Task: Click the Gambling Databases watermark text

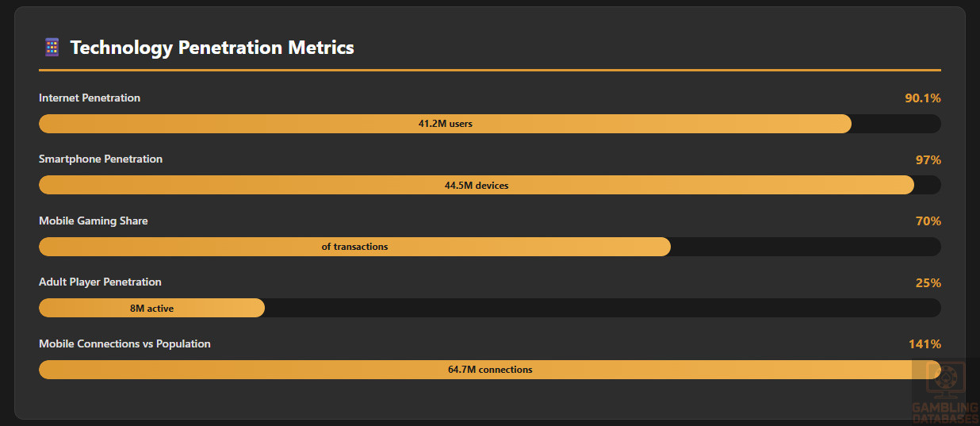Action: click(x=945, y=413)
